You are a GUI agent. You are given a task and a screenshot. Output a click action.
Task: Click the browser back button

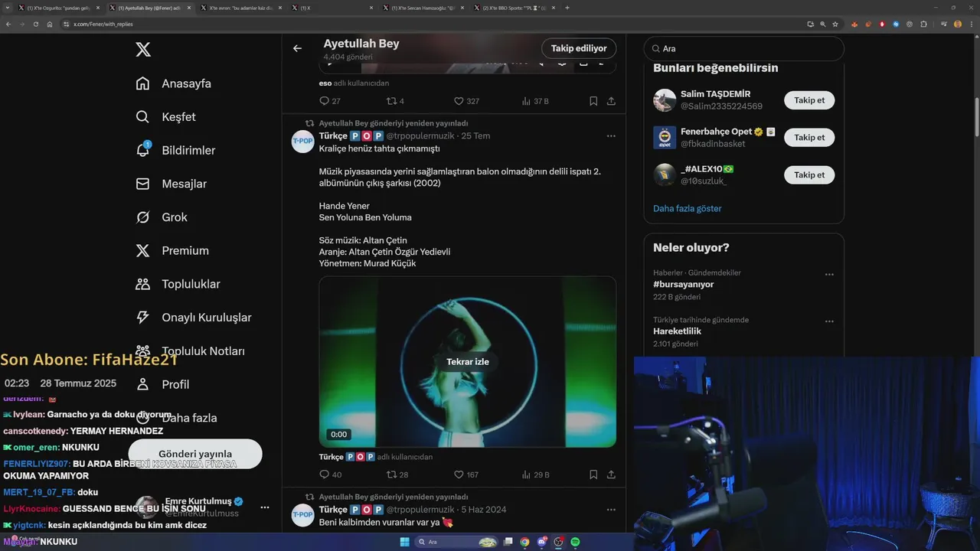(8, 24)
